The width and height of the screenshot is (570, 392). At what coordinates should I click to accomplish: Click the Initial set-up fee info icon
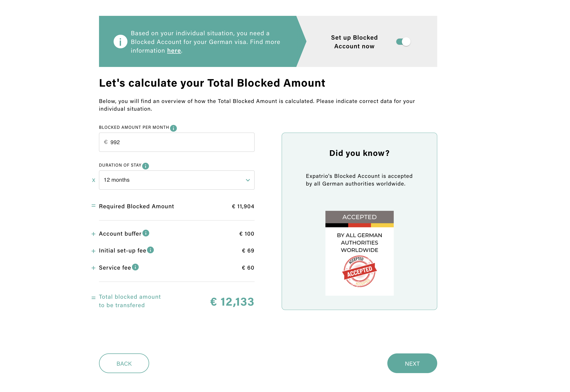point(150,250)
